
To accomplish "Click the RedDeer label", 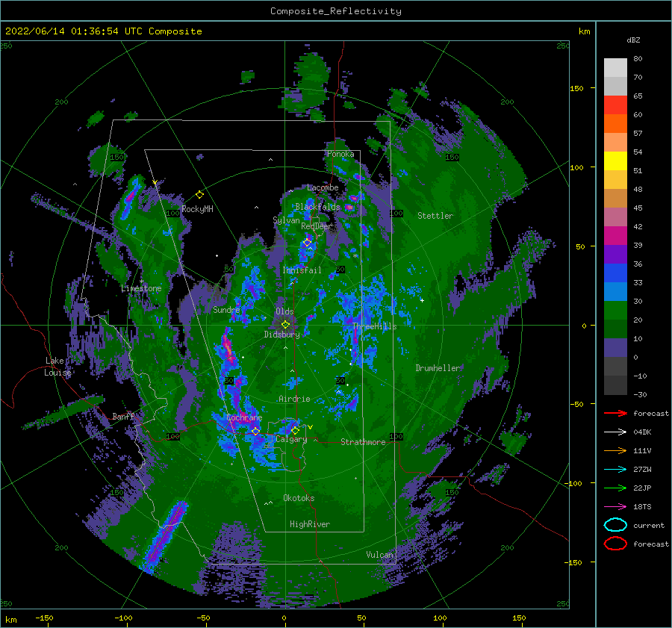I will (317, 226).
